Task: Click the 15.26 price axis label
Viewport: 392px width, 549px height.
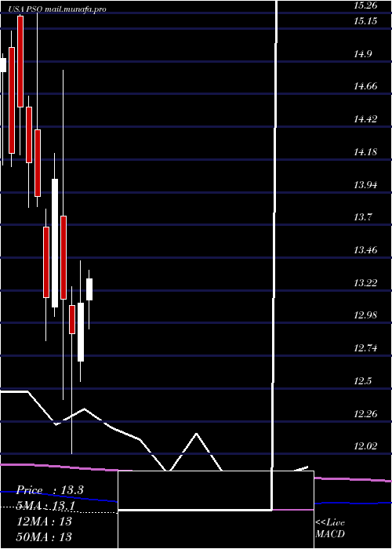Action: click(365, 5)
